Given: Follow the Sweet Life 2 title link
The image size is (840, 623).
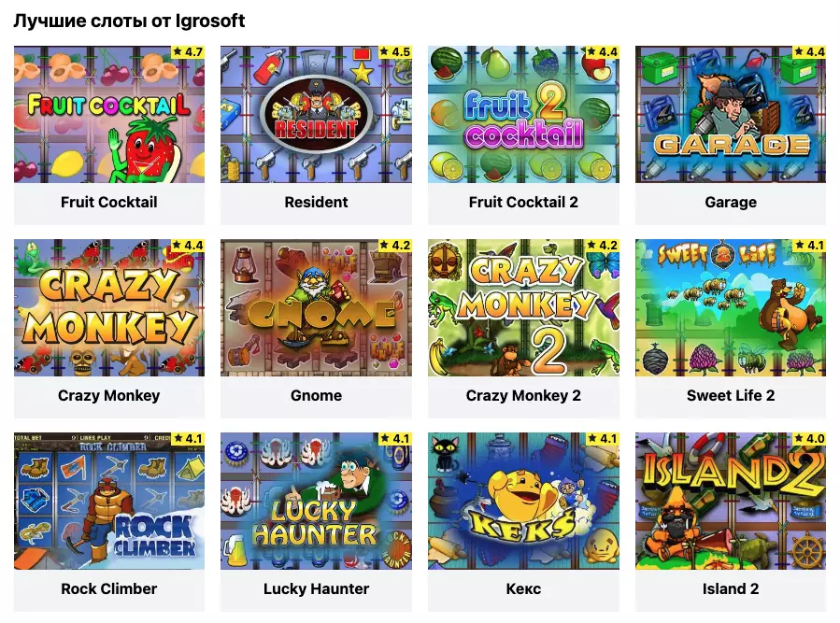Looking at the screenshot, I should [731, 395].
